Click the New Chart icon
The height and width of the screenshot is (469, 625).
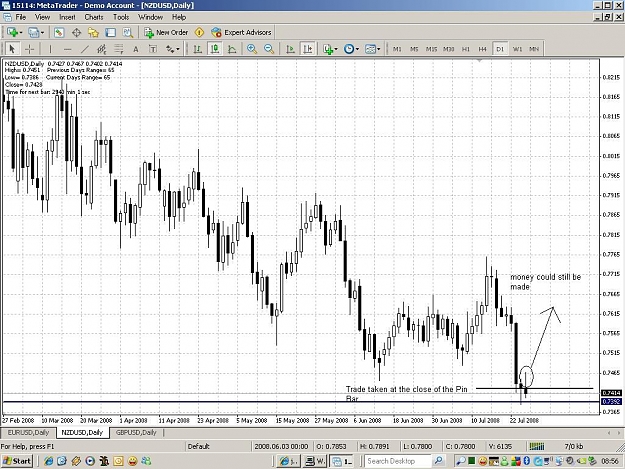click(12, 32)
